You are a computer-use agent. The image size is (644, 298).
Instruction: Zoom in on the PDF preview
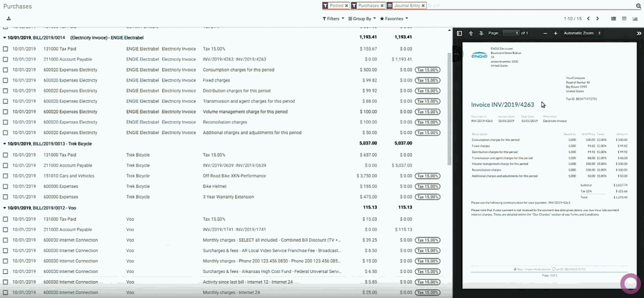(x=555, y=33)
